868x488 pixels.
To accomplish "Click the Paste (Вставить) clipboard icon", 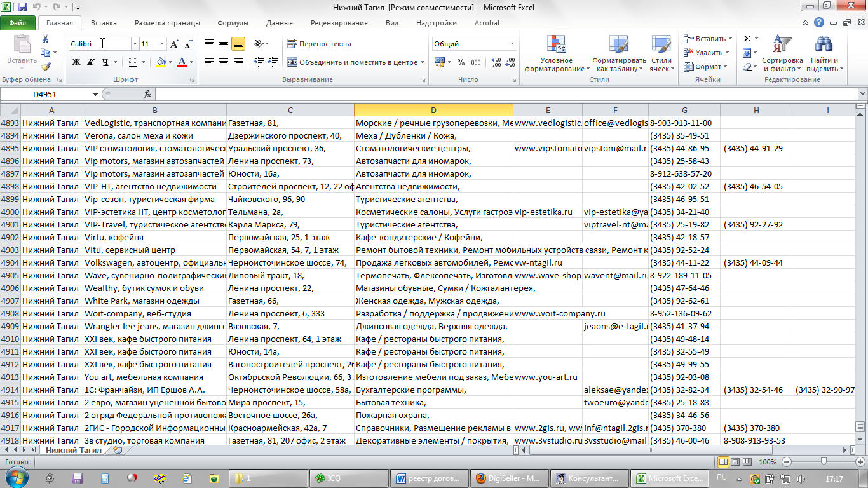I will [x=22, y=44].
